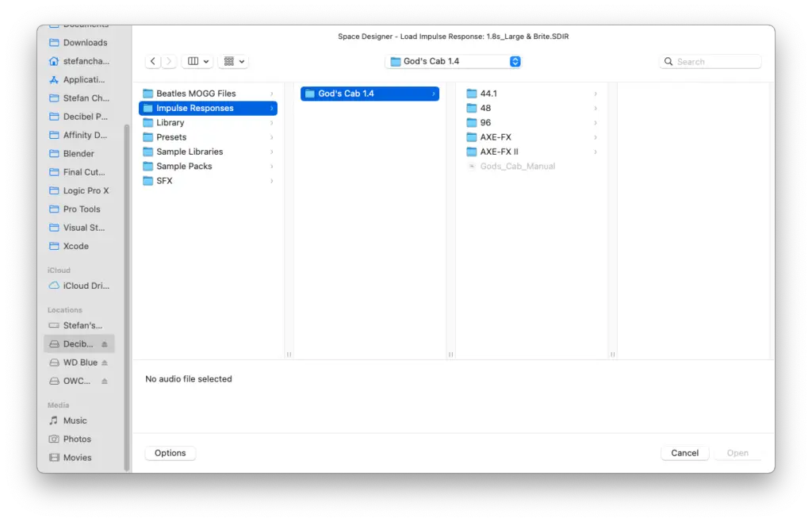Eject the WD Blue volume
Image resolution: width=812 pixels, height=522 pixels.
click(105, 363)
